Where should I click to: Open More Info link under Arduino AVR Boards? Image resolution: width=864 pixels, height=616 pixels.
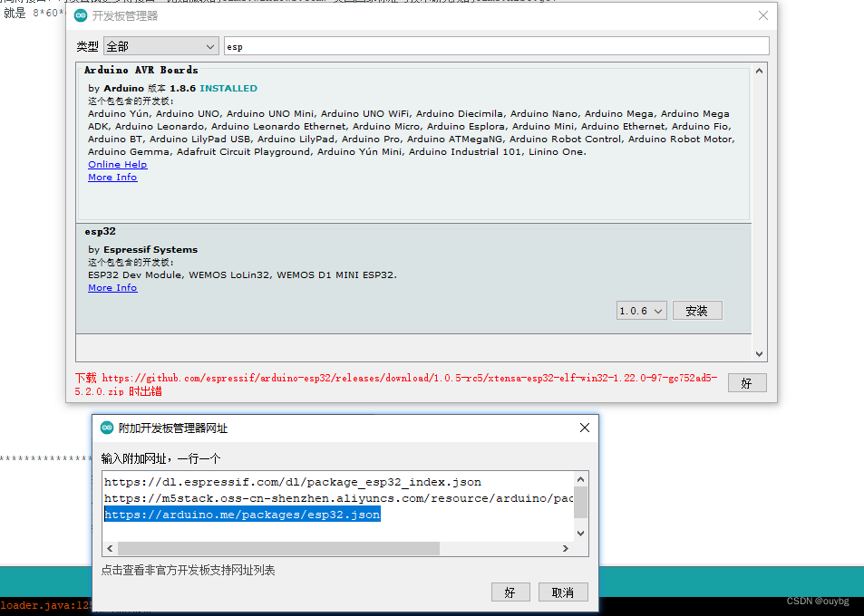click(x=112, y=178)
